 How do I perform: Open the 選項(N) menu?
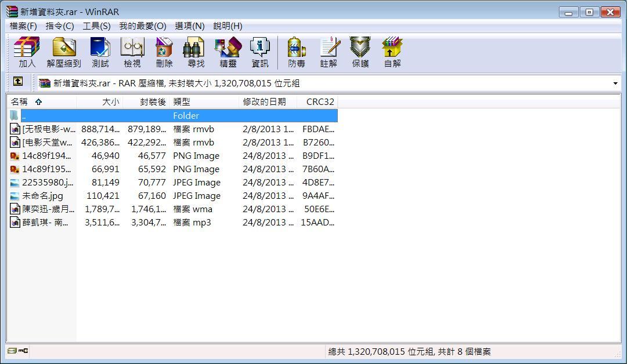(190, 26)
